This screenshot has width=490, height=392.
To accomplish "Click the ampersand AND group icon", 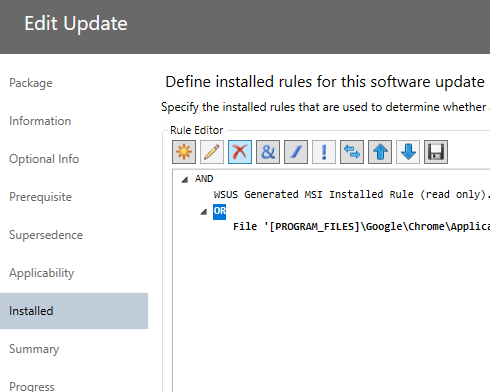I will [x=268, y=152].
